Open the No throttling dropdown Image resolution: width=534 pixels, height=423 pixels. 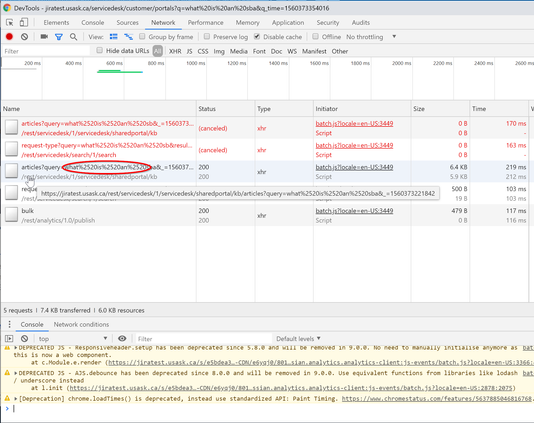click(371, 37)
